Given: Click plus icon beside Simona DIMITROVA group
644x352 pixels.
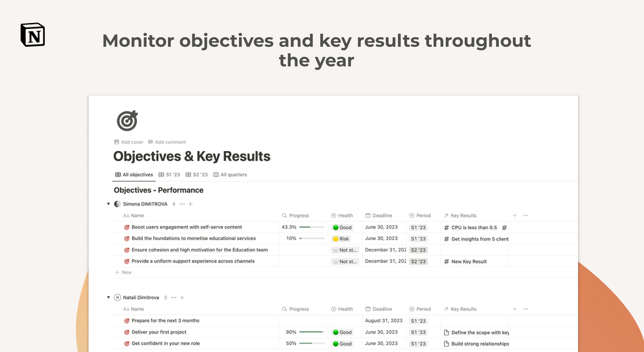Looking at the screenshot, I should (x=191, y=204).
